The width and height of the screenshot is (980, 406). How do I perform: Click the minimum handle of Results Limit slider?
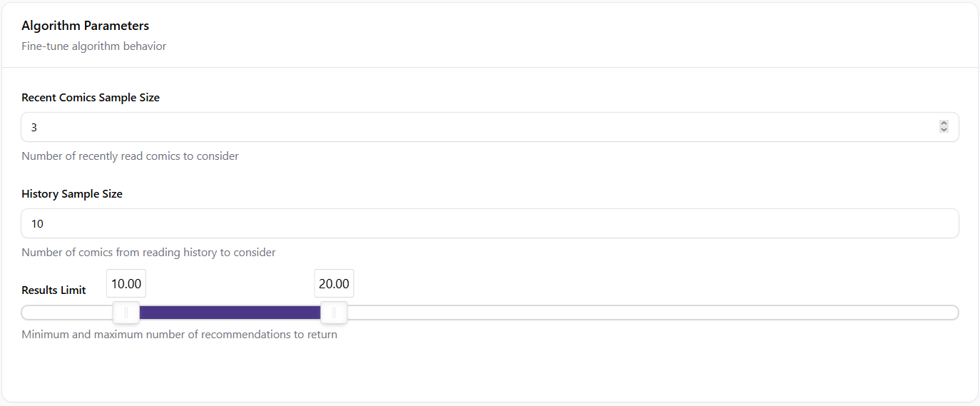click(126, 313)
